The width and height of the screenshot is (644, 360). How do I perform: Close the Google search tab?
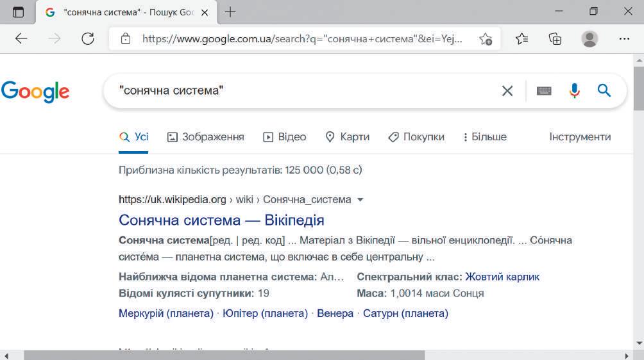click(204, 13)
